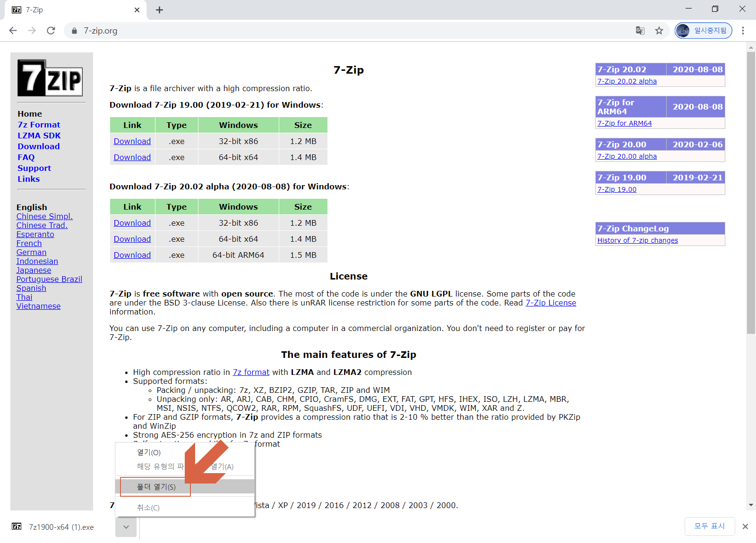The width and height of the screenshot is (756, 543).
Task: Close the 7-Zip browser tab
Action: click(x=137, y=10)
